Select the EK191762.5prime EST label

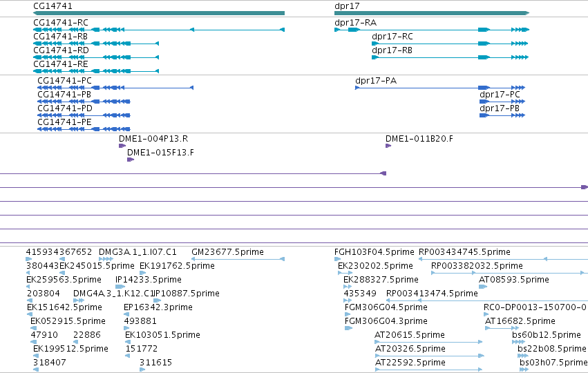tap(177, 266)
